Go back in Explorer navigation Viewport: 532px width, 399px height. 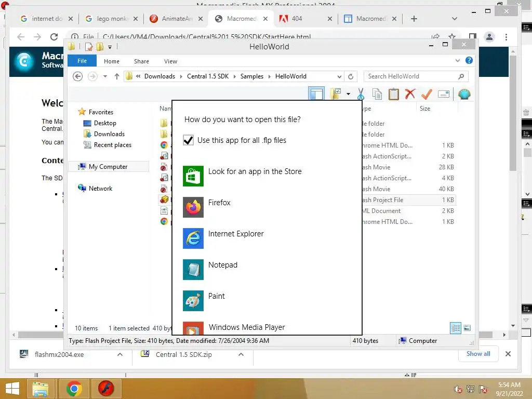(x=78, y=76)
